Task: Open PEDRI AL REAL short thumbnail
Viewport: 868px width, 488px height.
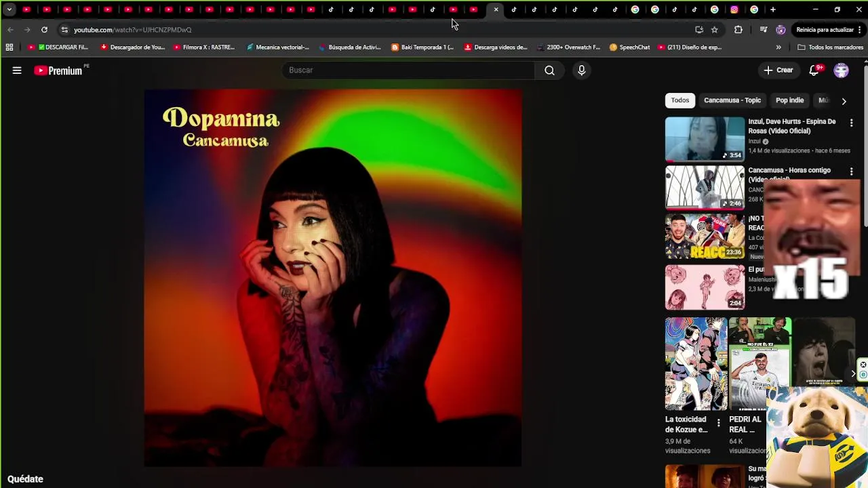Action: point(760,364)
